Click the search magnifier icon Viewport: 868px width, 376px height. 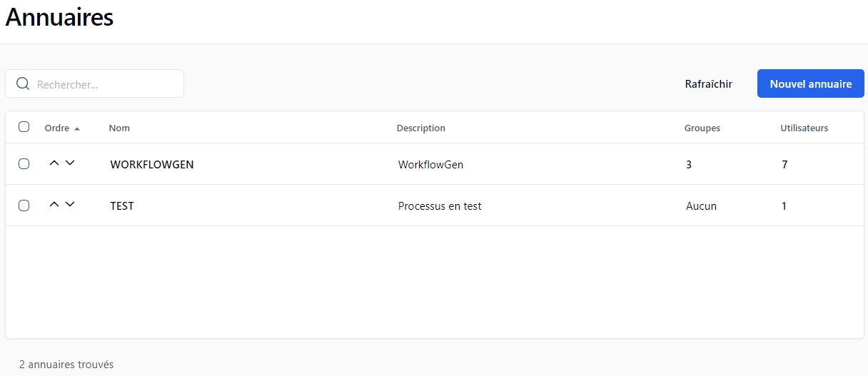[23, 84]
